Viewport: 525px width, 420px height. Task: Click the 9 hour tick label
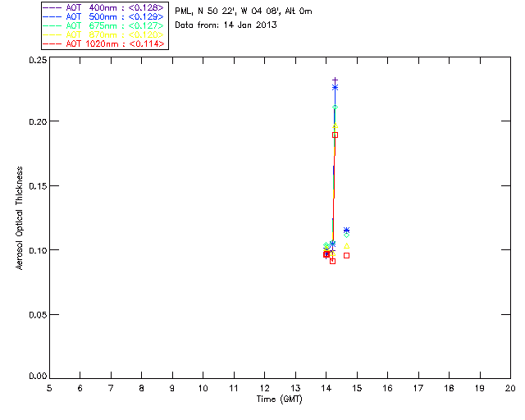pos(172,388)
